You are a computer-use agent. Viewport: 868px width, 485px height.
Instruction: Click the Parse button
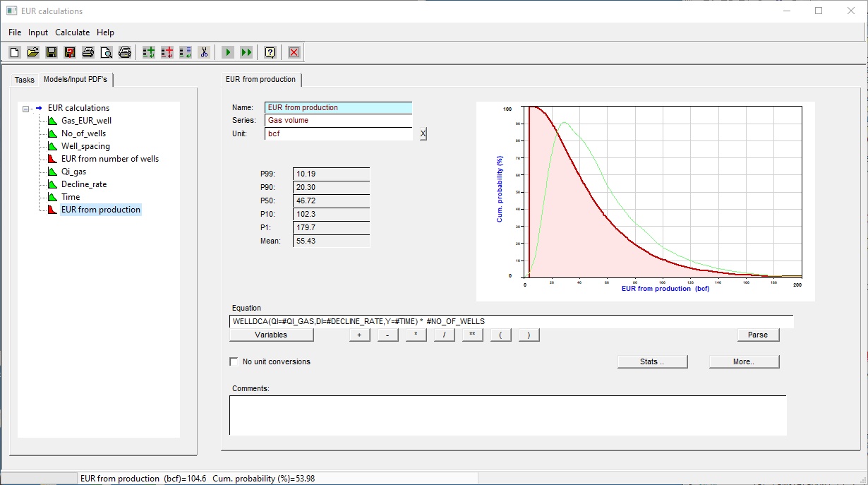[x=758, y=335]
